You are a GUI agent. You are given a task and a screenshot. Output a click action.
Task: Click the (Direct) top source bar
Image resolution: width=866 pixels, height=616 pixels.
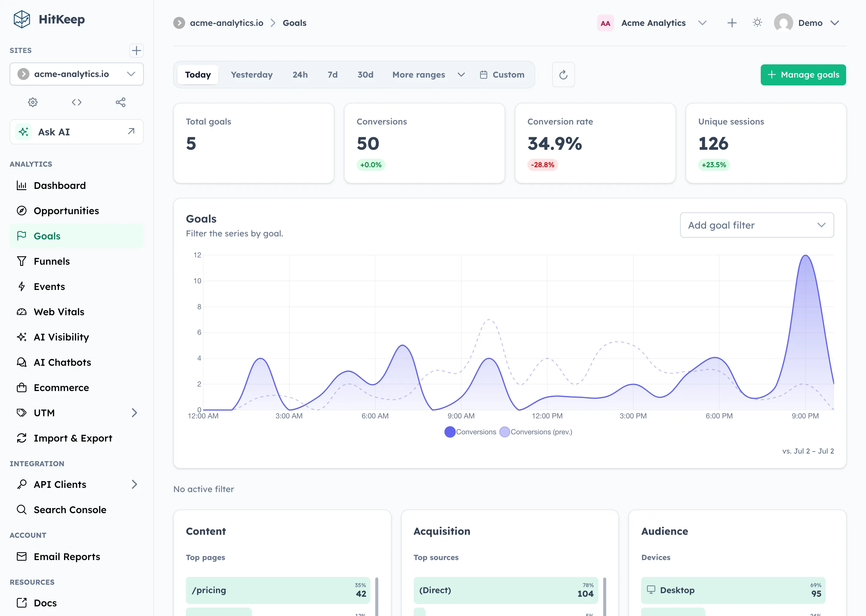pyautogui.click(x=506, y=590)
